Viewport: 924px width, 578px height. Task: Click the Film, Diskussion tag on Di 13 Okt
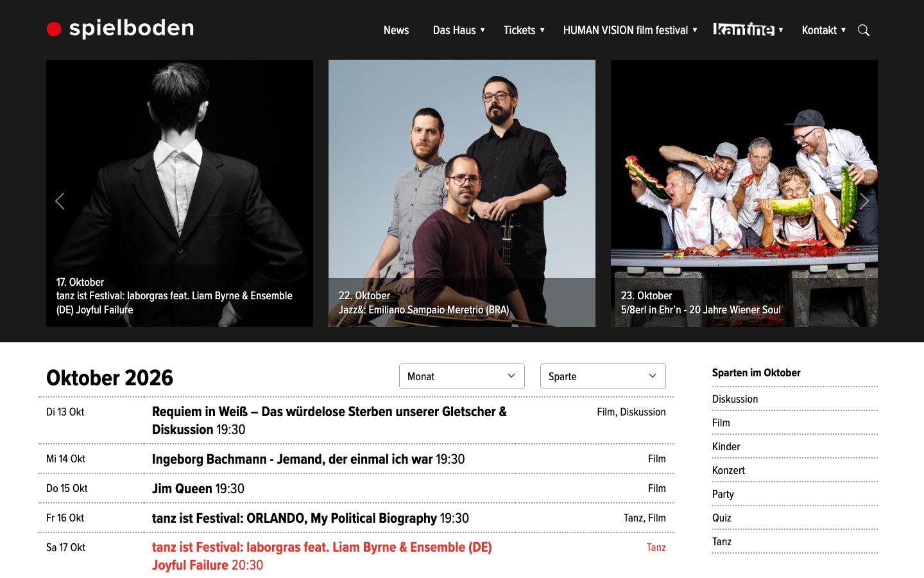point(631,412)
